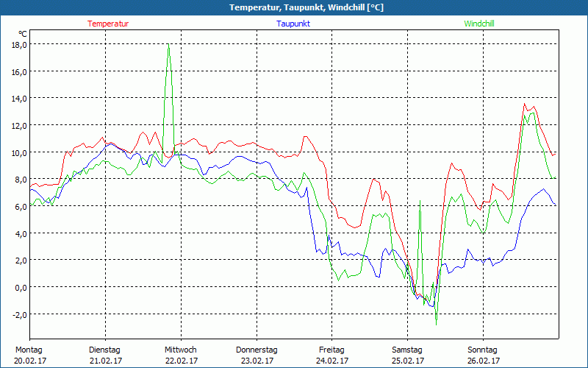Click the 4,0 y-axis value

coord(21,233)
